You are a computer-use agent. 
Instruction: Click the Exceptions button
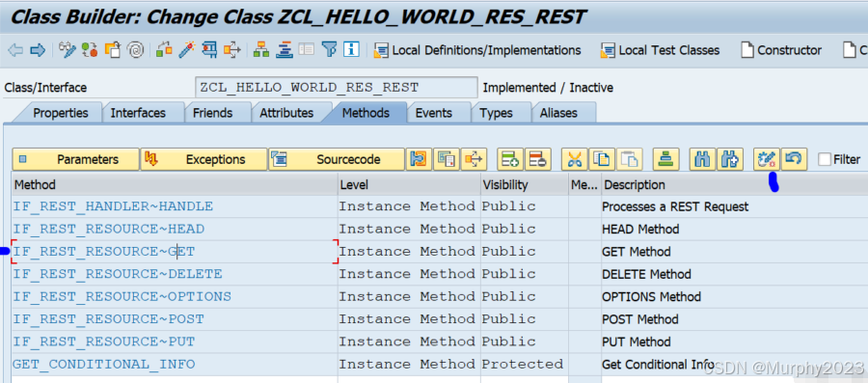[203, 159]
